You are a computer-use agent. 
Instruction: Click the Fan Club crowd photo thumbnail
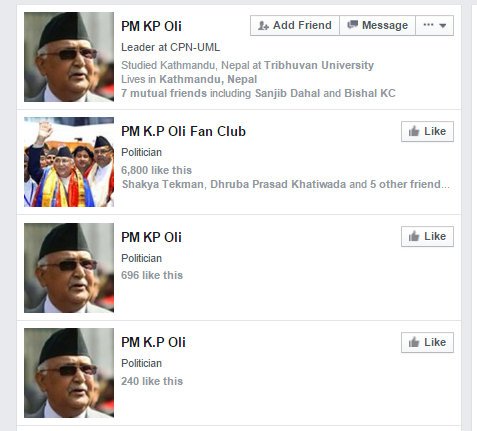69,162
